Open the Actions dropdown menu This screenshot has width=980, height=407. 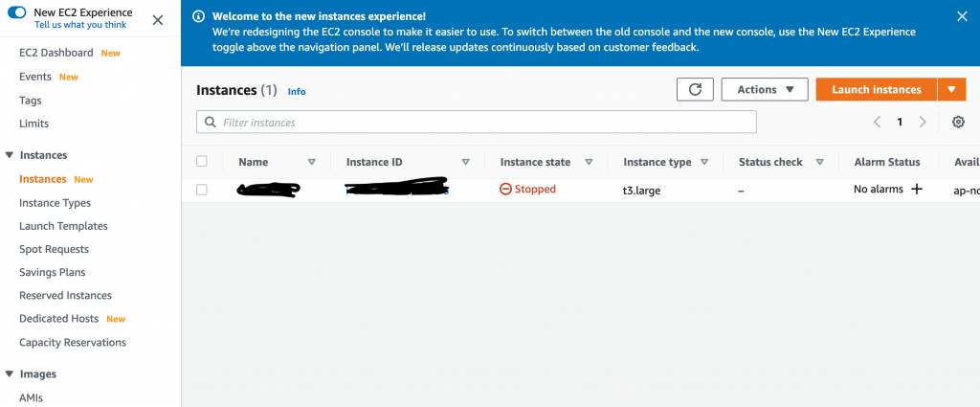tap(765, 89)
